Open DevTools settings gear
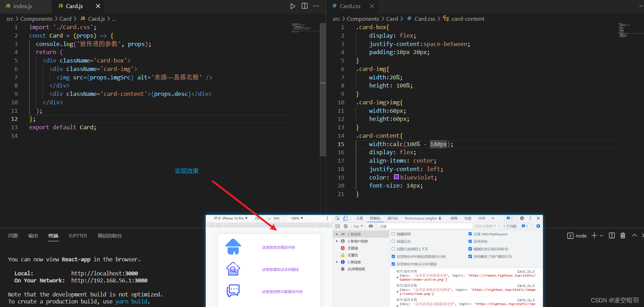 coord(522,218)
